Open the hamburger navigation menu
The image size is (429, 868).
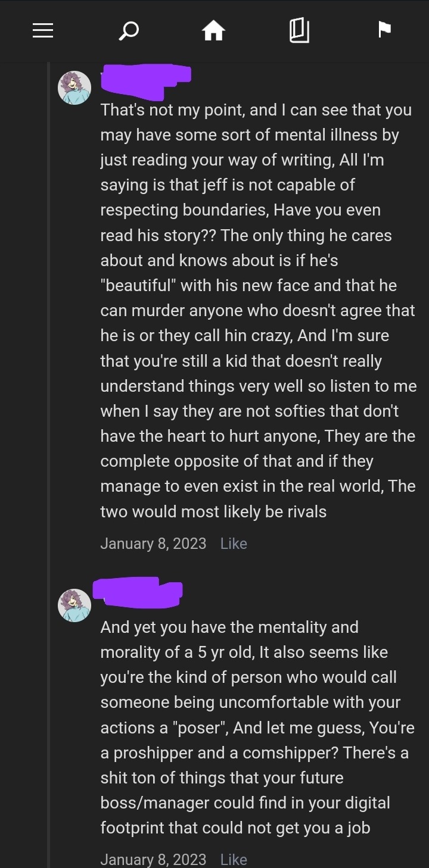pos(43,30)
